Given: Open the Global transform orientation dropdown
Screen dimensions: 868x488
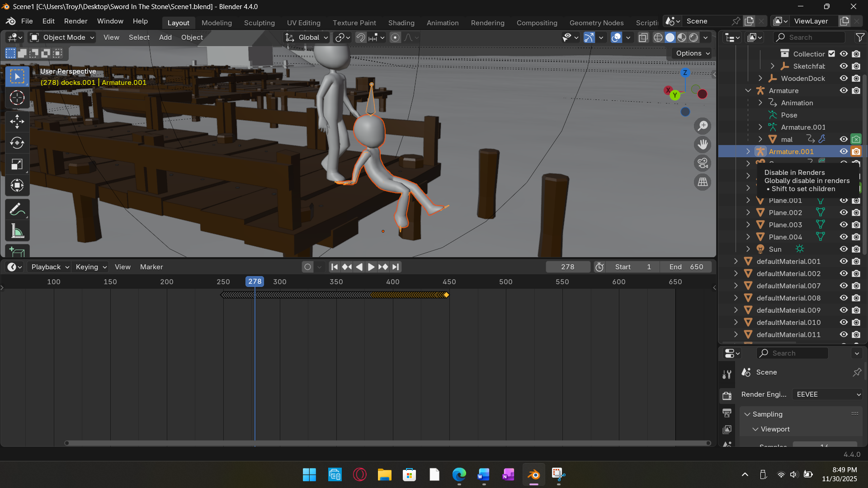Looking at the screenshot, I should coord(307,38).
